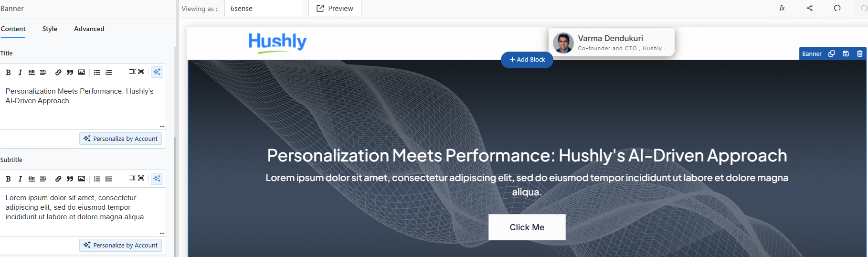The image size is (868, 257).
Task: Click into the Subtitle text editor area
Action: [x=83, y=212]
